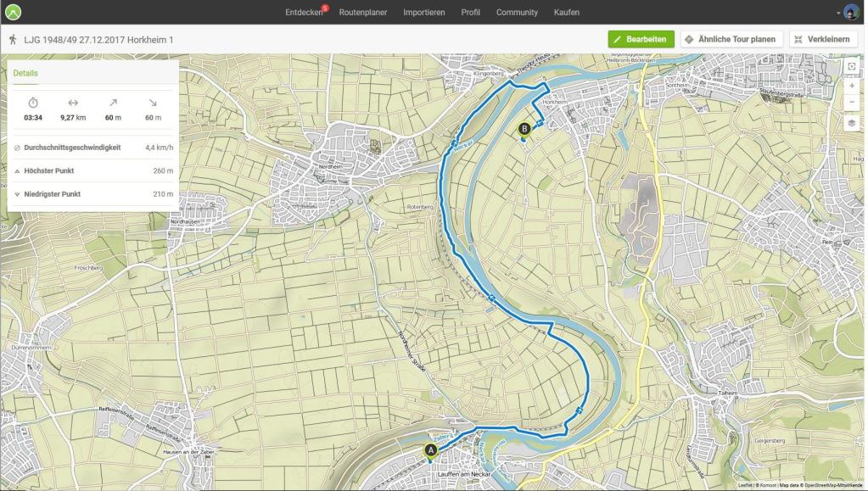The height and width of the screenshot is (491, 868).
Task: Open the Entdecken menu
Action: pyautogui.click(x=304, y=12)
